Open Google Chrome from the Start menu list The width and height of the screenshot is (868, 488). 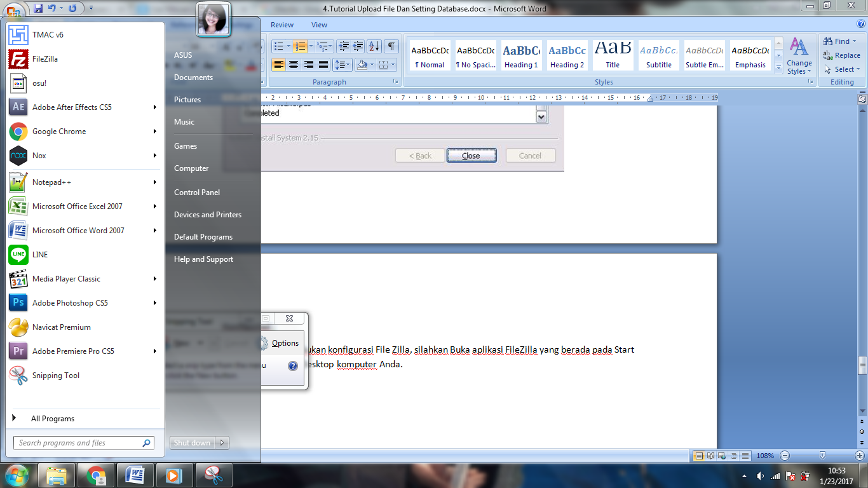click(x=84, y=132)
